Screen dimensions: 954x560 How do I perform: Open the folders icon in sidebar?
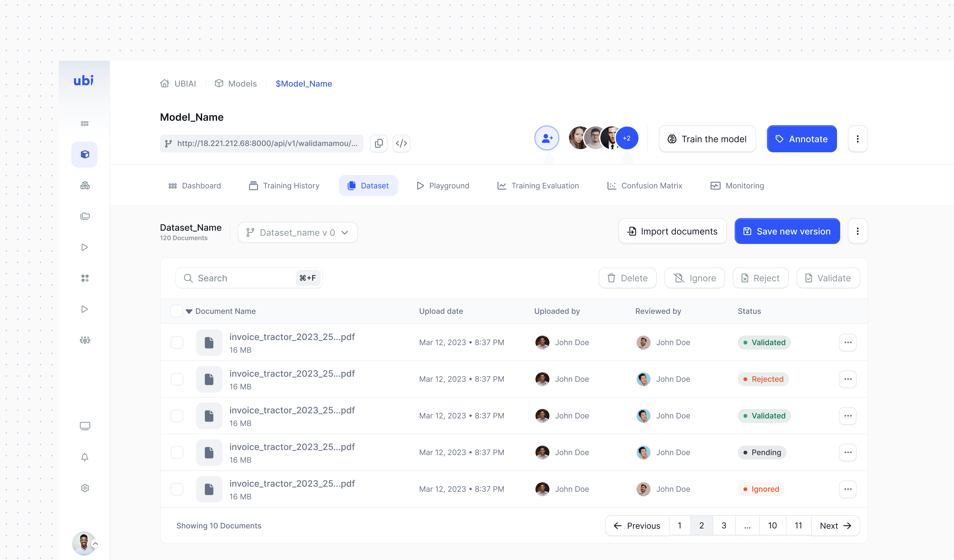[x=85, y=216]
